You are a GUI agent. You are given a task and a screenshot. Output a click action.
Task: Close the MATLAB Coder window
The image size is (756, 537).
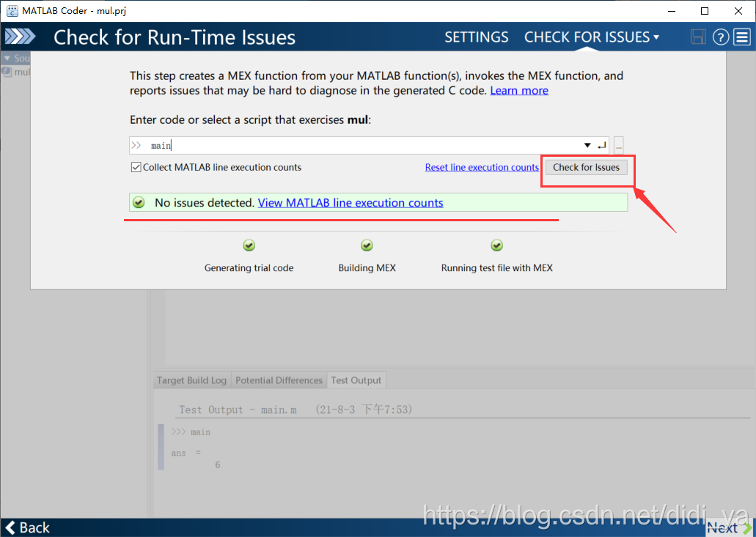click(x=738, y=10)
